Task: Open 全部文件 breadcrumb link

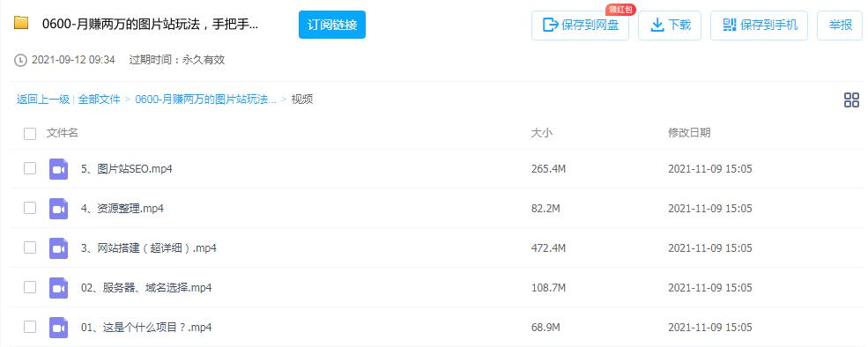Action: (x=99, y=100)
